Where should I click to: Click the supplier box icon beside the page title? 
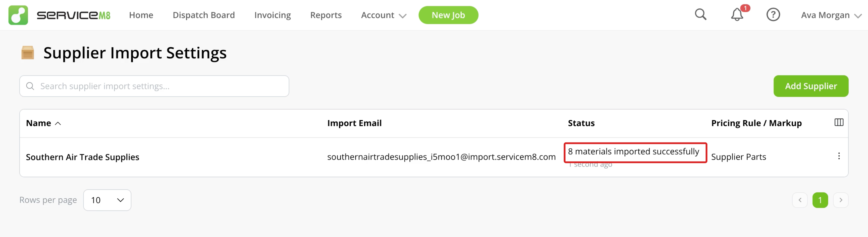(x=28, y=53)
